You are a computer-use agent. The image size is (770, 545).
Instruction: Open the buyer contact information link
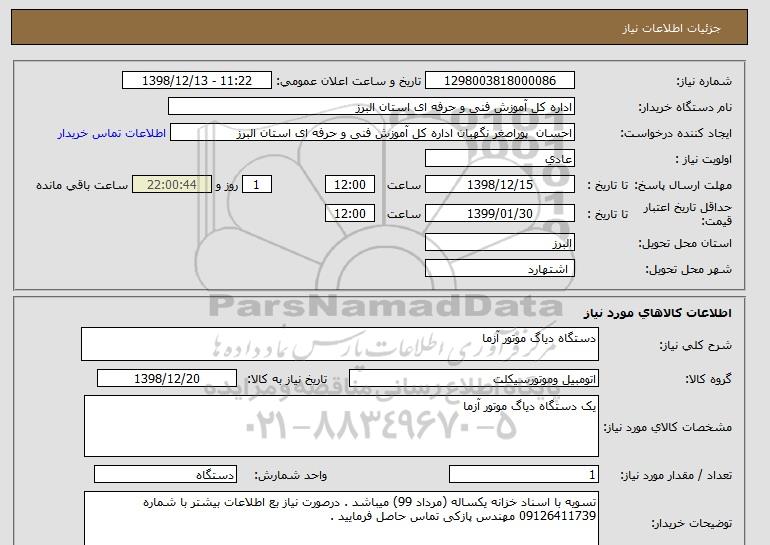point(112,133)
